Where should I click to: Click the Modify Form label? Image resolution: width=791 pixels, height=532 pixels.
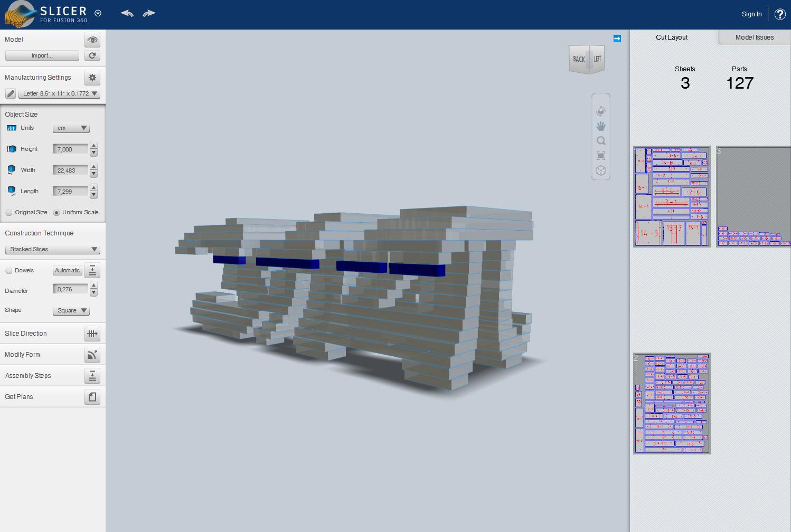coord(22,355)
